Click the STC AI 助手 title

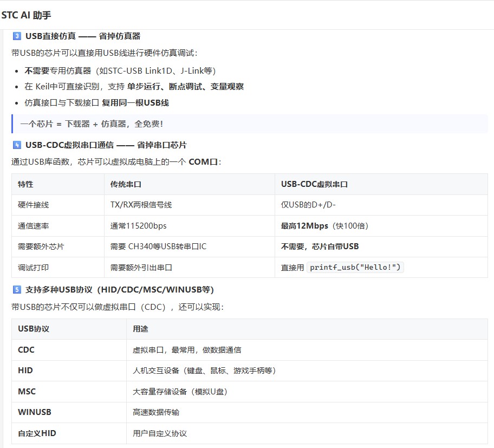pos(26,15)
